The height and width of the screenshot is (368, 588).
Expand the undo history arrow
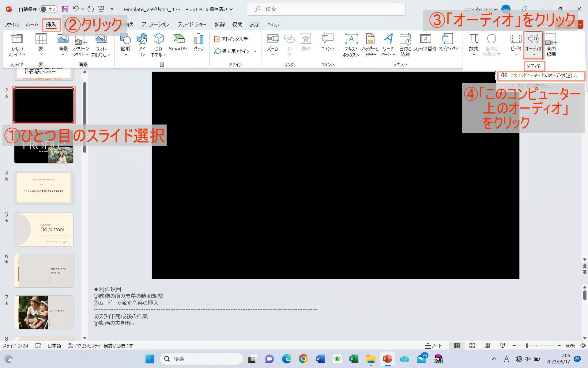tap(82, 9)
